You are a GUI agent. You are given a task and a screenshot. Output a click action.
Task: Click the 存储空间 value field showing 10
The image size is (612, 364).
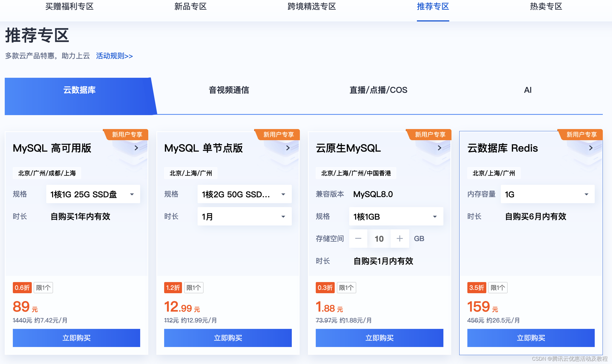click(379, 239)
